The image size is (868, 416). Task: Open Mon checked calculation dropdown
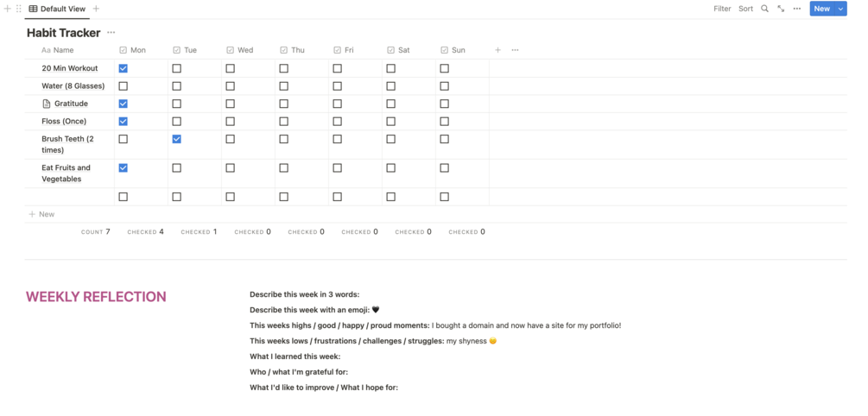click(145, 231)
